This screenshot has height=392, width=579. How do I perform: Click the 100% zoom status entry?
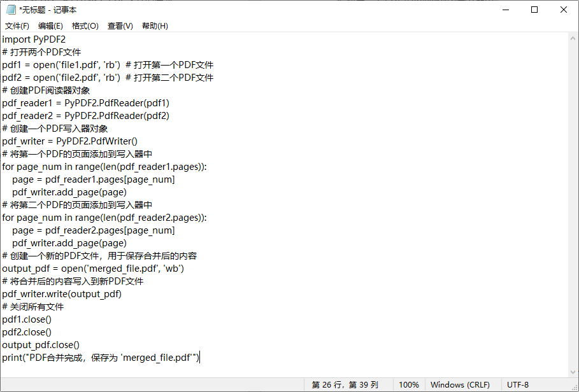click(409, 384)
